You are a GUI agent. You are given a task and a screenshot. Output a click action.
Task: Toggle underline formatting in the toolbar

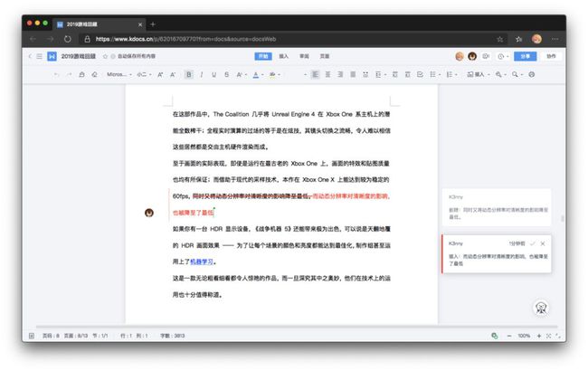click(x=213, y=74)
